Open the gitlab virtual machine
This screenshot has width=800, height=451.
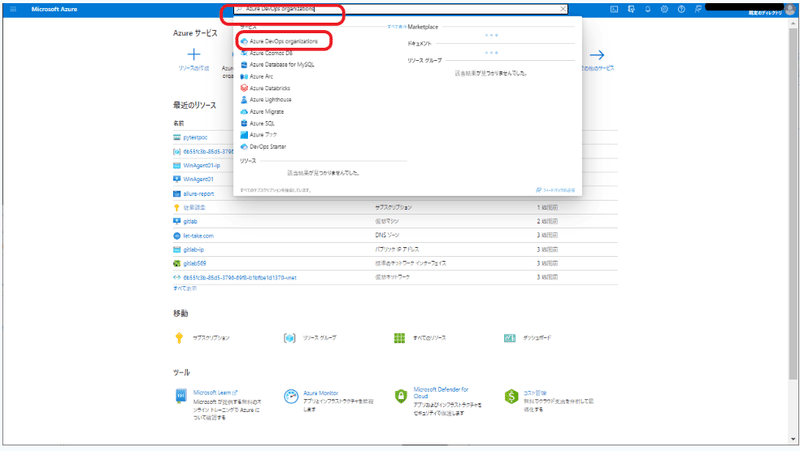click(190, 221)
